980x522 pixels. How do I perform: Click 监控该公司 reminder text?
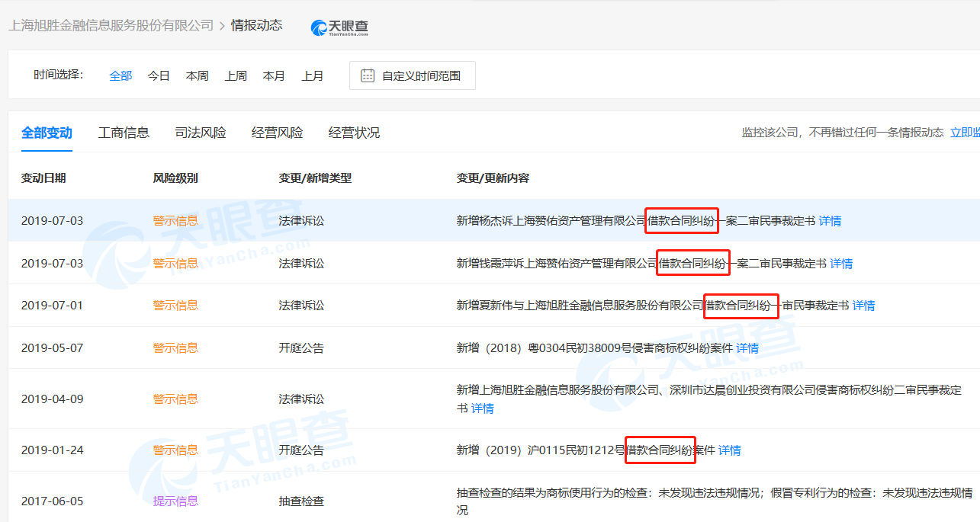[843, 133]
